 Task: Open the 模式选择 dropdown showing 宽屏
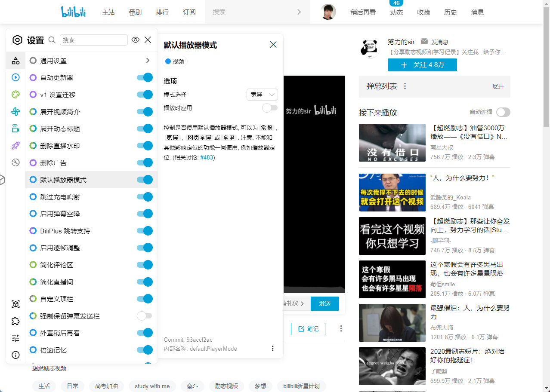[262, 95]
